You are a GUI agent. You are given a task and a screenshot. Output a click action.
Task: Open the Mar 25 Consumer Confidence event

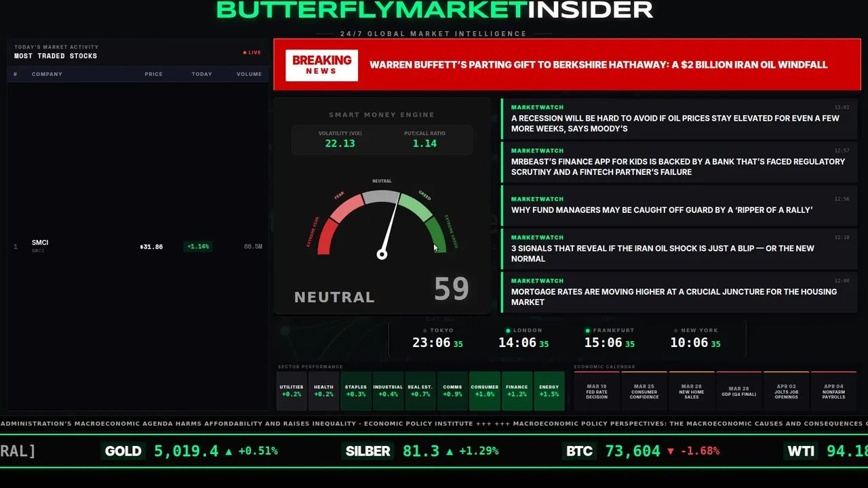pos(644,391)
